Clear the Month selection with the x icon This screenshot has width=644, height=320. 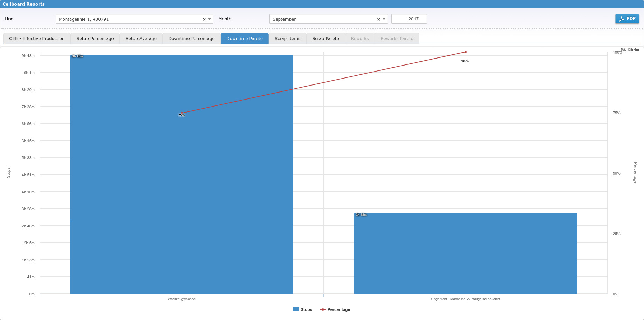[x=378, y=19]
